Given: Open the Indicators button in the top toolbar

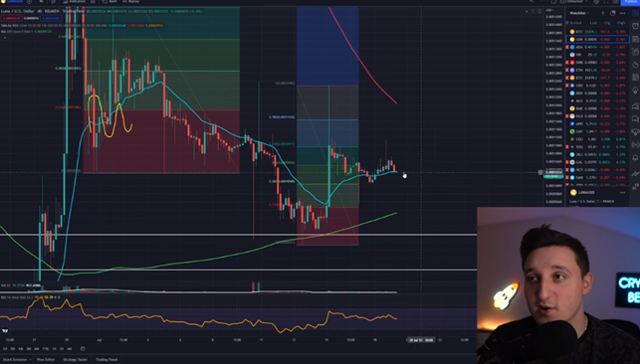Looking at the screenshot, I should click(x=75, y=2).
